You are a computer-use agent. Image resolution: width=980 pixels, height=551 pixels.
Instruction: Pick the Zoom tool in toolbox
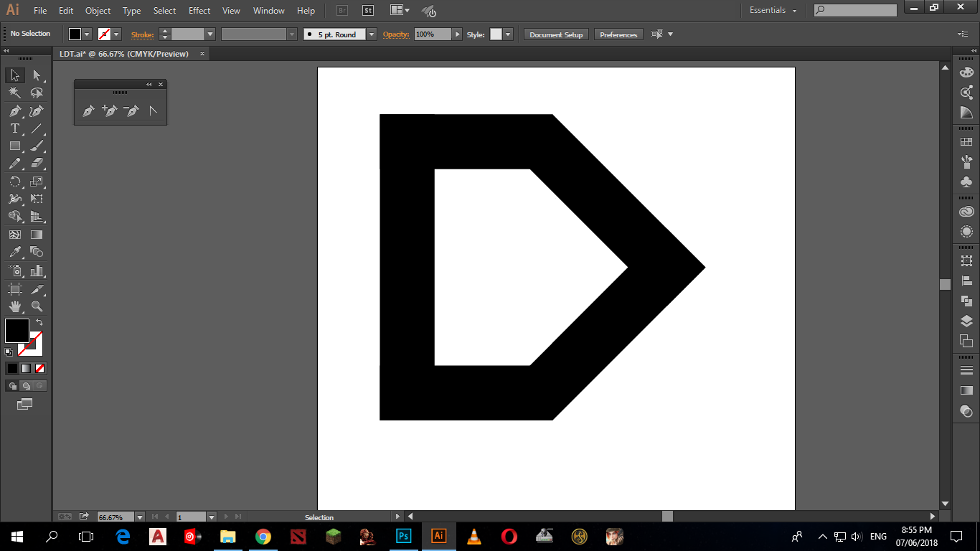coord(37,306)
